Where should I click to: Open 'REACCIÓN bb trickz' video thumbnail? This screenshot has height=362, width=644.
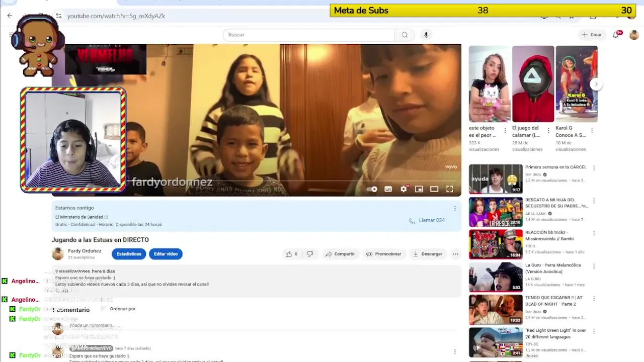pyautogui.click(x=496, y=244)
